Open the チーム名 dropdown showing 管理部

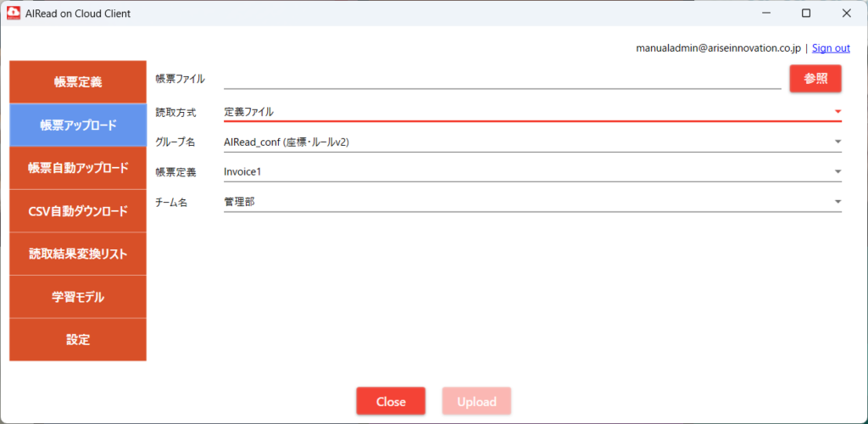tap(531, 202)
